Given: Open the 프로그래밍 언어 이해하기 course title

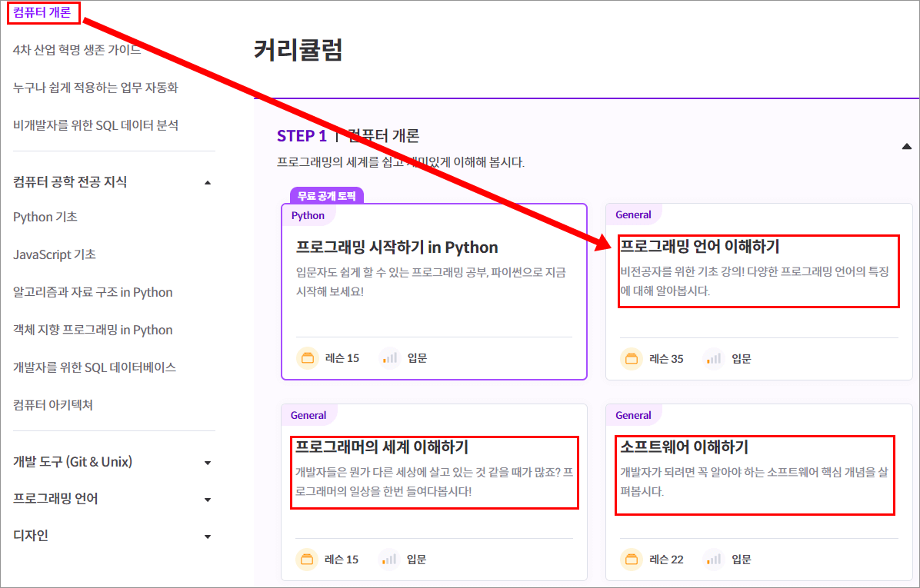Looking at the screenshot, I should (699, 246).
